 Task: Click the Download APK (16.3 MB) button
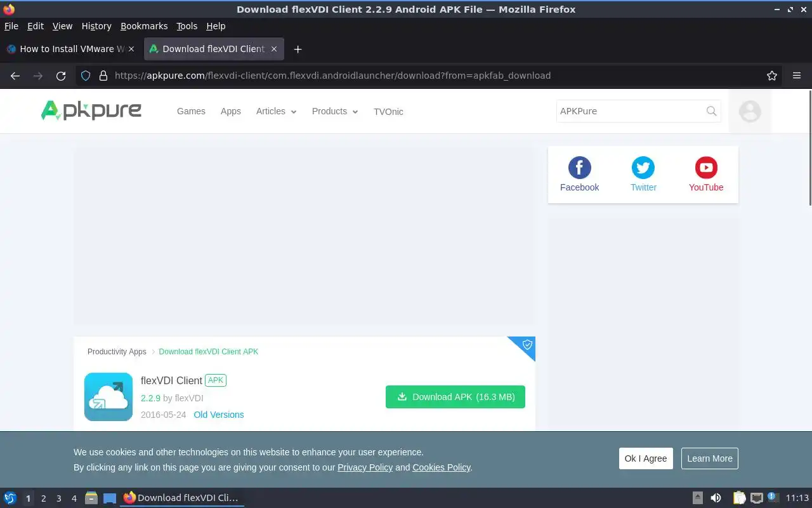coord(455,397)
